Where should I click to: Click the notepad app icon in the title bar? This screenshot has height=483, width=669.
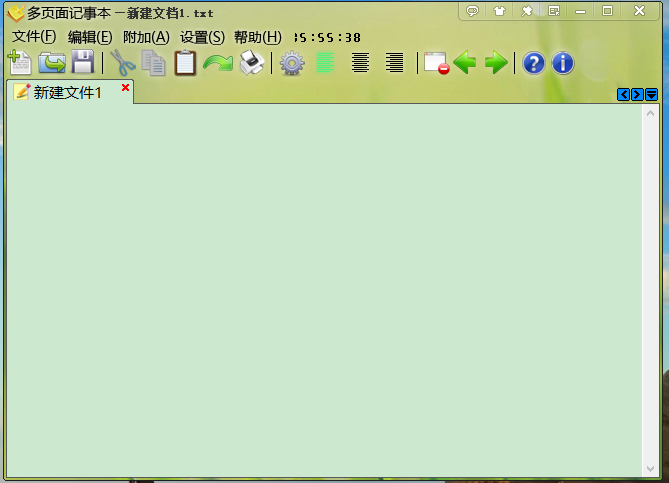pyautogui.click(x=15, y=13)
